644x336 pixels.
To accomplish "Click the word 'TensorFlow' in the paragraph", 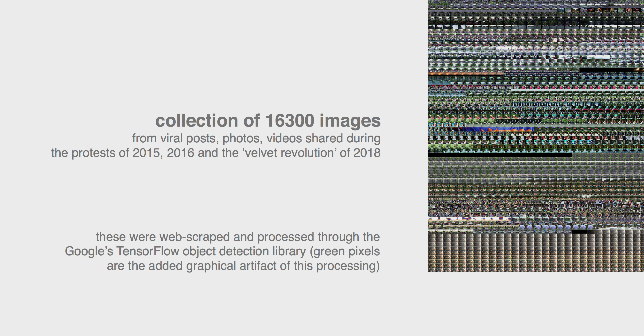I will pos(147,251).
